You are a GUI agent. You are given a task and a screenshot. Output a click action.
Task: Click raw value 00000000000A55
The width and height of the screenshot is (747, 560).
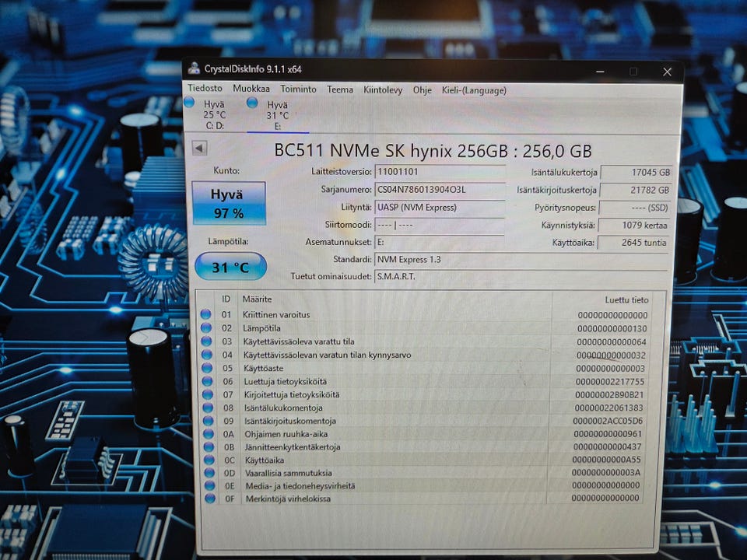[x=606, y=460]
